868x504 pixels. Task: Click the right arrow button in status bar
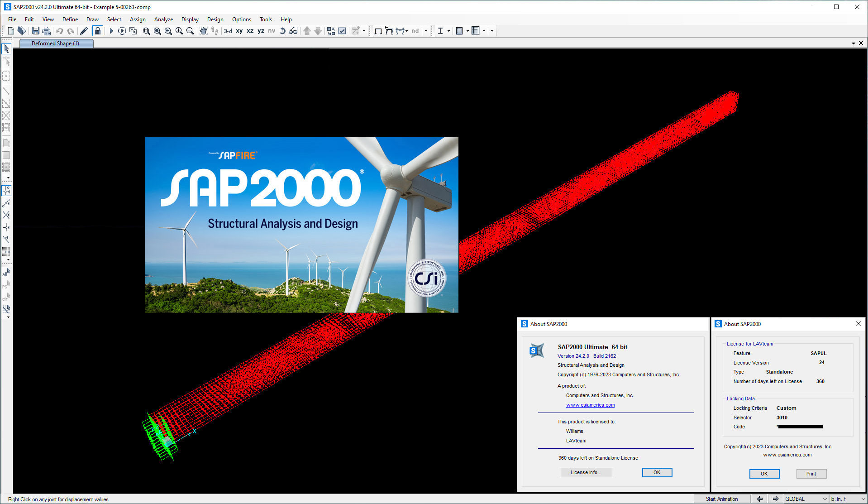pos(776,499)
